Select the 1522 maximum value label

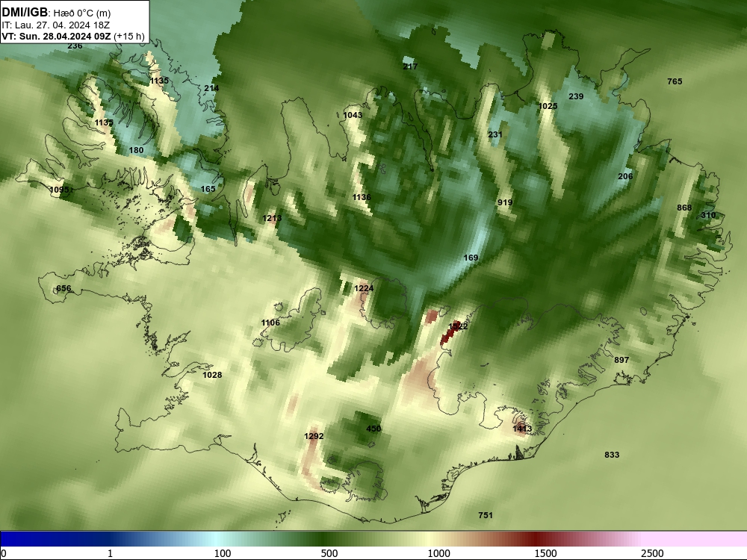458,326
